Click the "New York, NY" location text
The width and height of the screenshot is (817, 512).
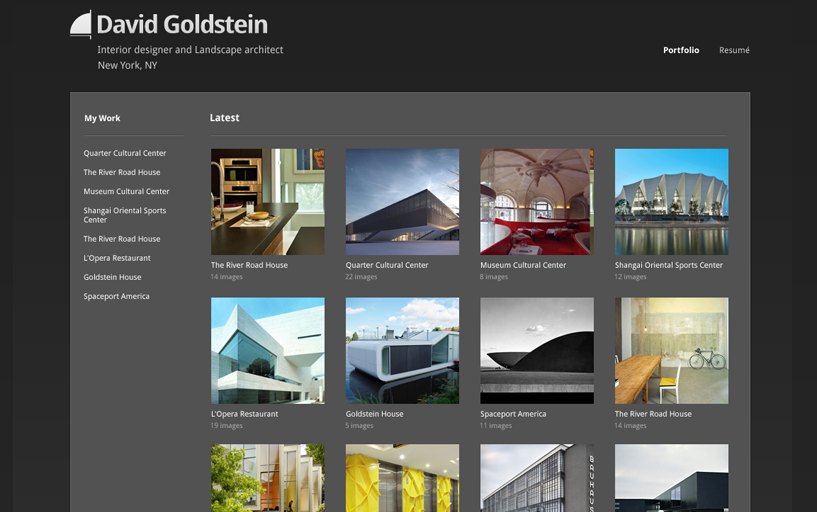(127, 65)
